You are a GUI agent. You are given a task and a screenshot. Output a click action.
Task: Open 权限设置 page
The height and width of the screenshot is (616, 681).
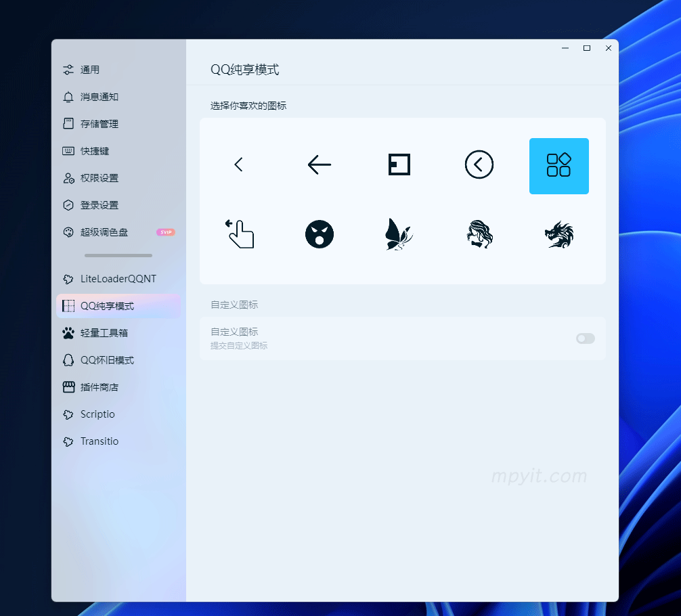118,178
